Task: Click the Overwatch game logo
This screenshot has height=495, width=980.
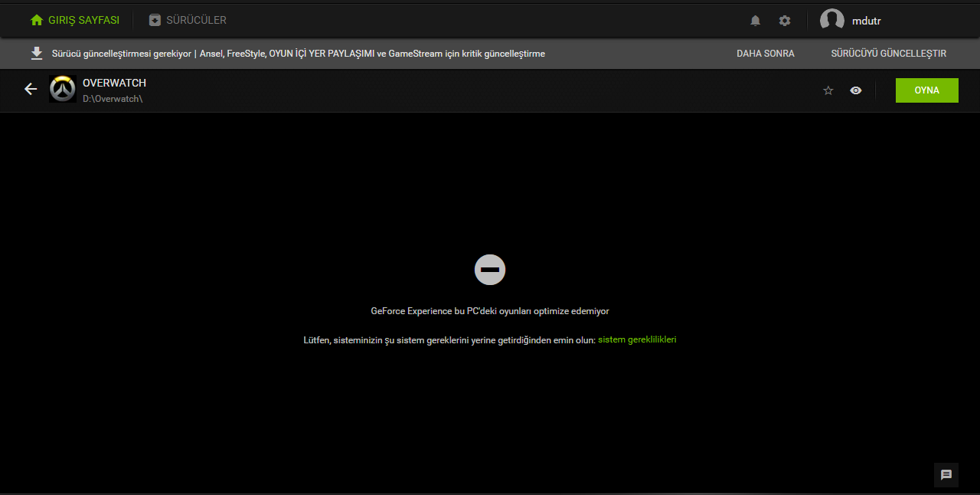Action: click(x=63, y=90)
